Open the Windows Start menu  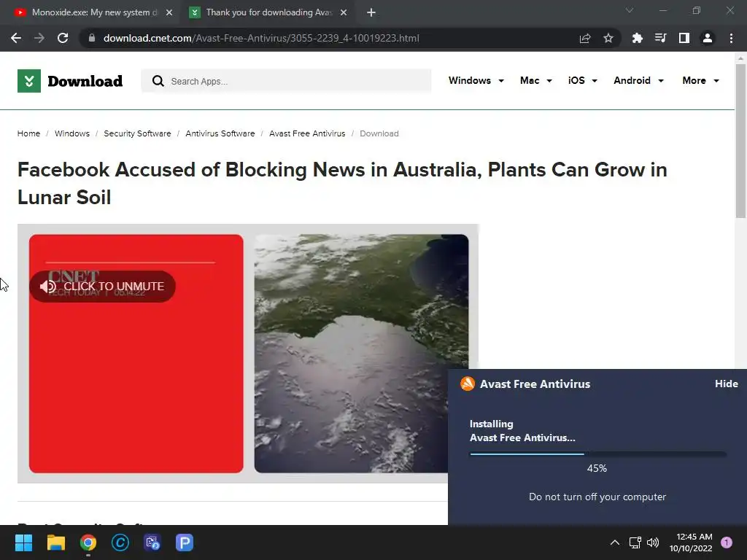24,542
